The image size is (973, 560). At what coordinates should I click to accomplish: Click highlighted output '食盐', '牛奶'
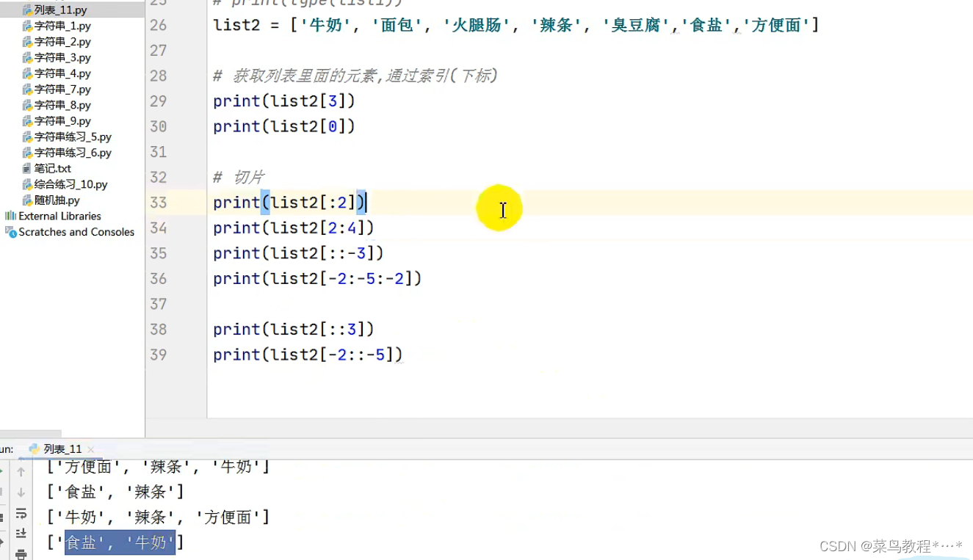pyautogui.click(x=120, y=542)
